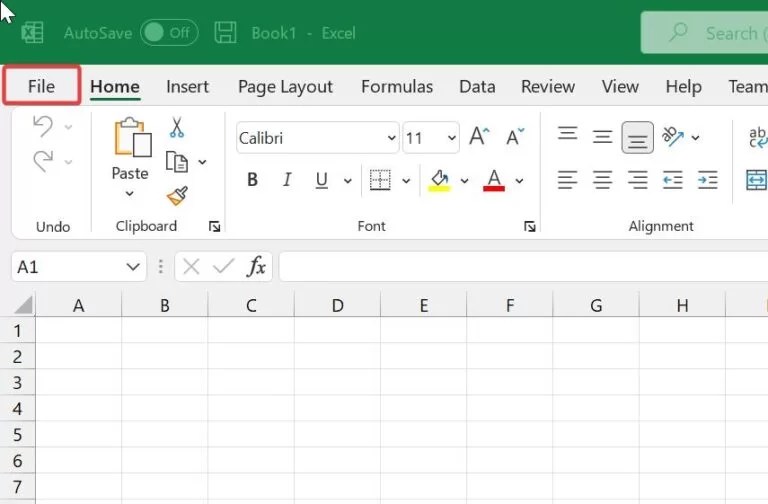Open the File tab
The width and height of the screenshot is (768, 504).
[x=42, y=86]
